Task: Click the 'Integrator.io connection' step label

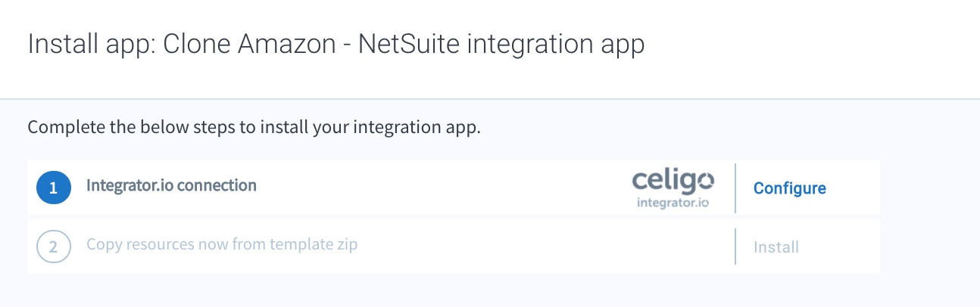Action: coord(171,185)
